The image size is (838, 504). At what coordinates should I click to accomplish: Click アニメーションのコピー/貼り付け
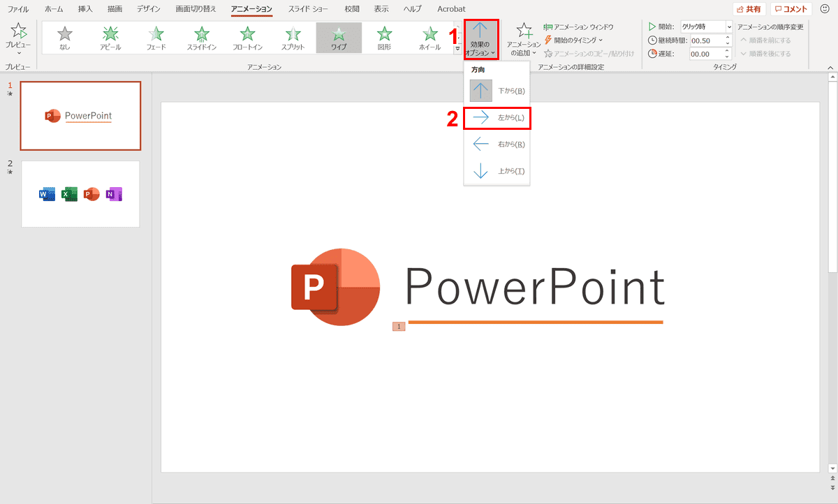pyautogui.click(x=589, y=53)
